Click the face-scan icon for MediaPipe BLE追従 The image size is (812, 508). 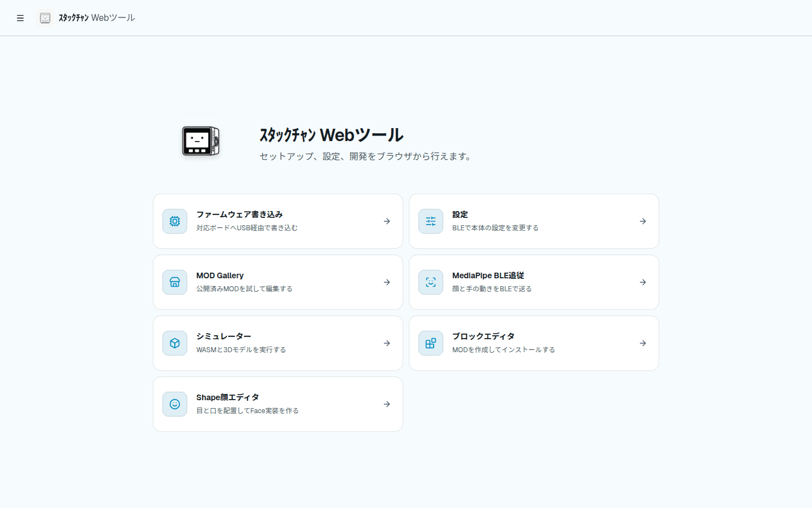click(x=431, y=282)
